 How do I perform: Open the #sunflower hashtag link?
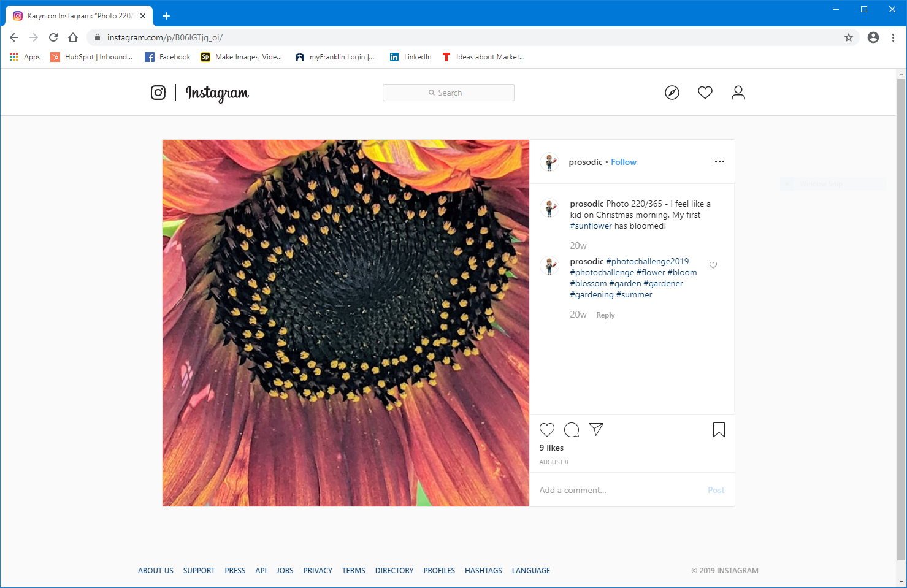coord(591,226)
